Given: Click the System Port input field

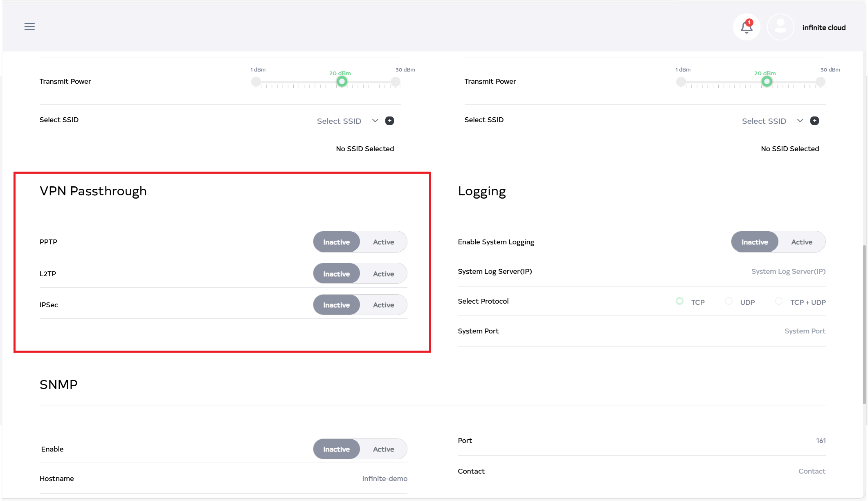Looking at the screenshot, I should (x=804, y=331).
